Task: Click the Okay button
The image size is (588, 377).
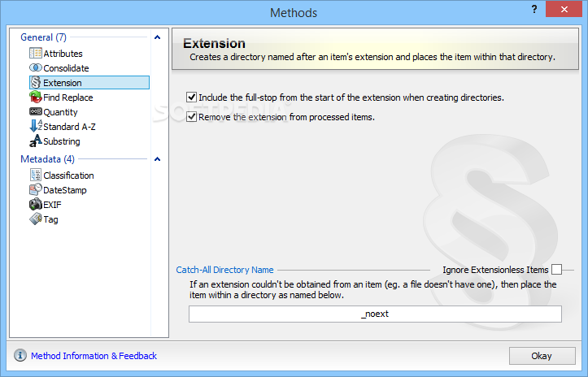Action: [x=542, y=356]
